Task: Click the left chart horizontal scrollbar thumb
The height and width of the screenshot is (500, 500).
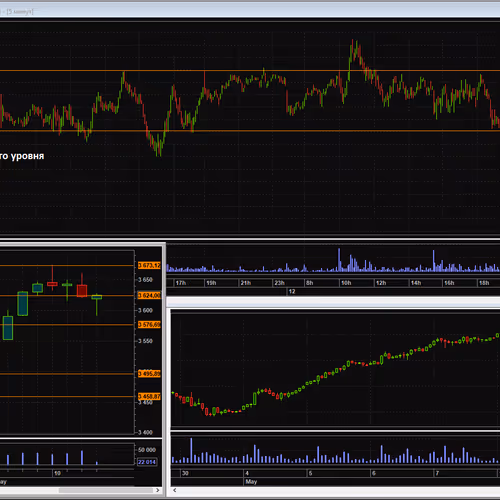Action: click(106, 490)
